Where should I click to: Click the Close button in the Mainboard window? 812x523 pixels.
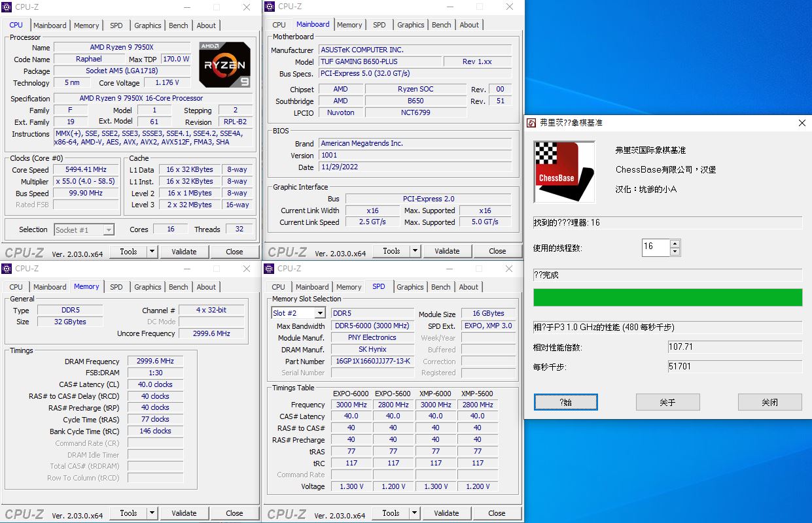click(x=497, y=250)
